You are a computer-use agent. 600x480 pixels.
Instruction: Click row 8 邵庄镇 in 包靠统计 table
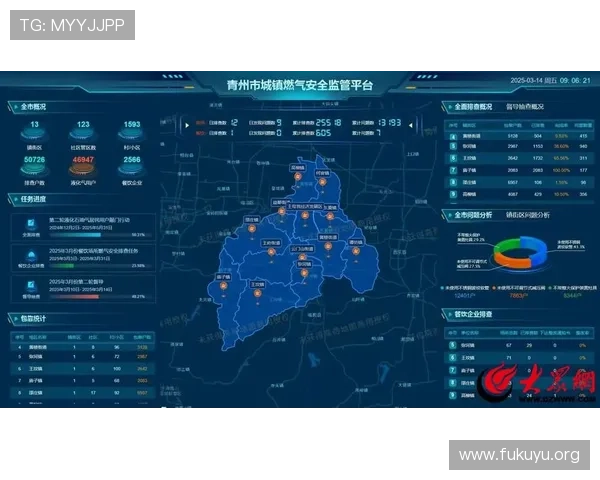[83, 393]
